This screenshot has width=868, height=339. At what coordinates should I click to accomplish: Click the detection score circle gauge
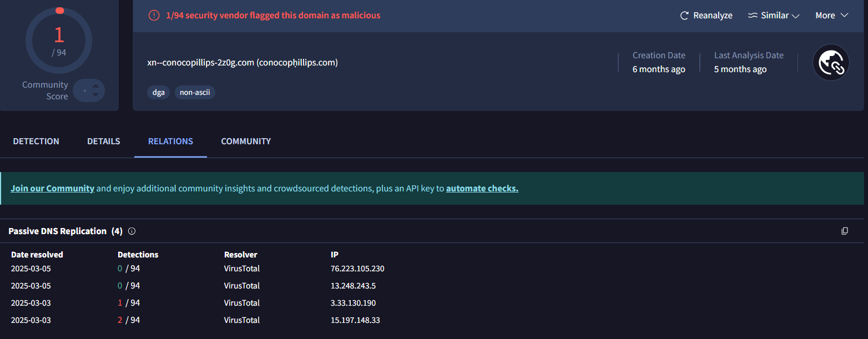tap(59, 41)
